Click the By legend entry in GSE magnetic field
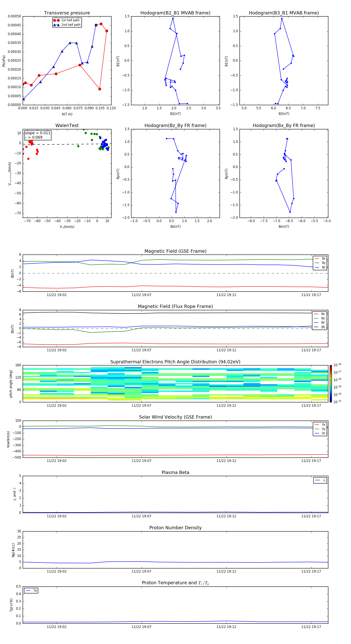This screenshot has width=351, height=644. click(x=320, y=263)
